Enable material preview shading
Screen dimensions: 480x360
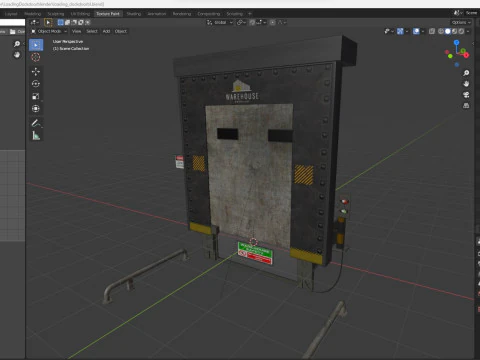(x=454, y=31)
